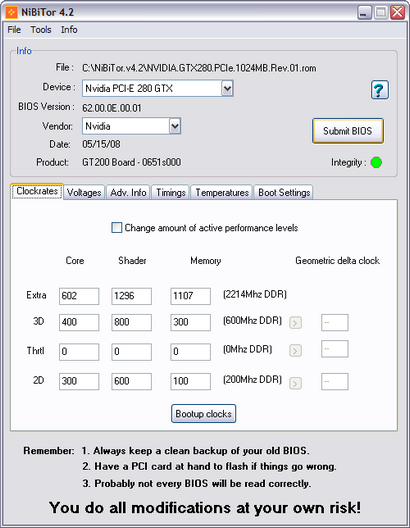
Task: Click the Bootup clocks button
Action: [x=203, y=414]
